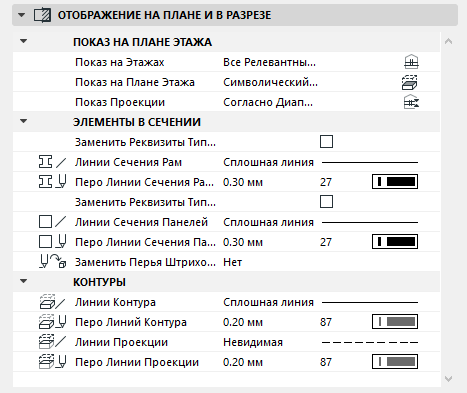Select the Заменить Перья Штрихо... label
Viewport: 467px width, 393px height.
[x=145, y=262]
